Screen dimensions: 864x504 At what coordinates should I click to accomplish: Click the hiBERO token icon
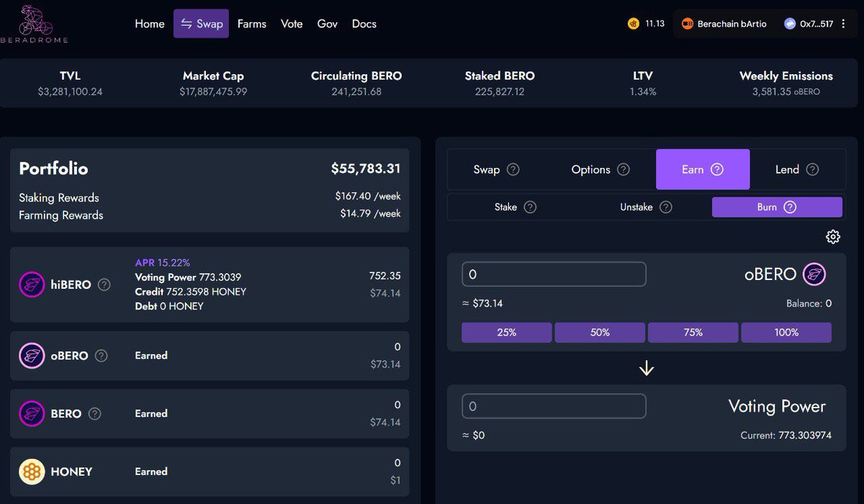click(x=32, y=284)
